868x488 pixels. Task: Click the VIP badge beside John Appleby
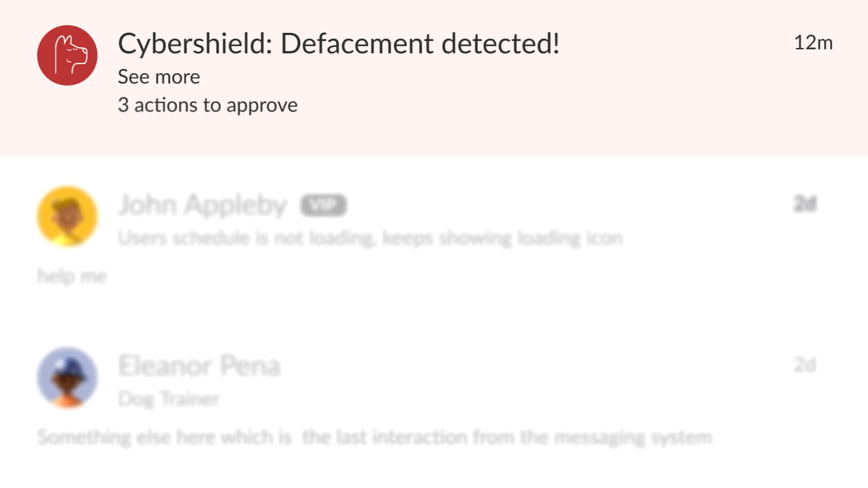click(x=323, y=205)
